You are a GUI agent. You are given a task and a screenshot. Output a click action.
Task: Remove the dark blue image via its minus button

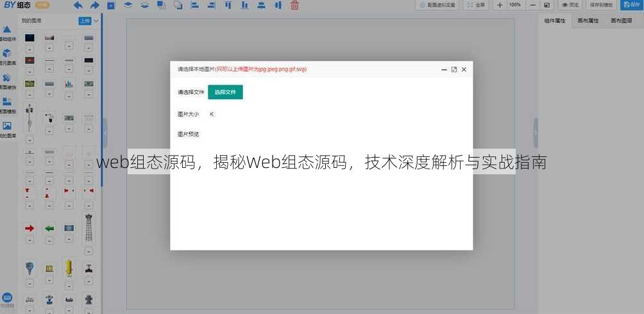(x=30, y=49)
